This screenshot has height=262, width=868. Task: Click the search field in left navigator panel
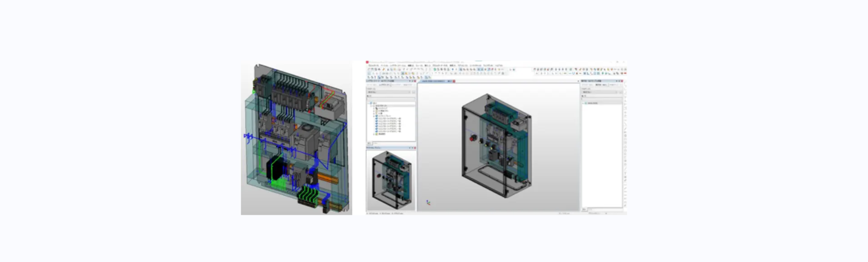391,99
